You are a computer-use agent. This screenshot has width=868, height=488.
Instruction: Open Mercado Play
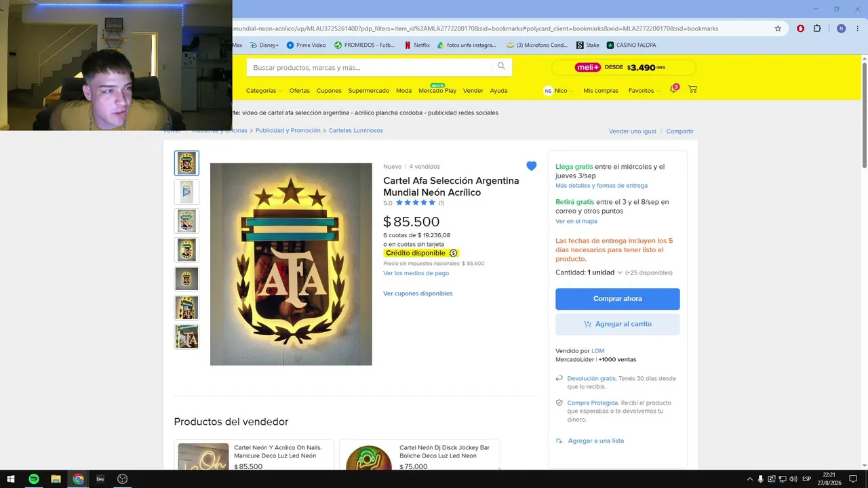tap(437, 91)
